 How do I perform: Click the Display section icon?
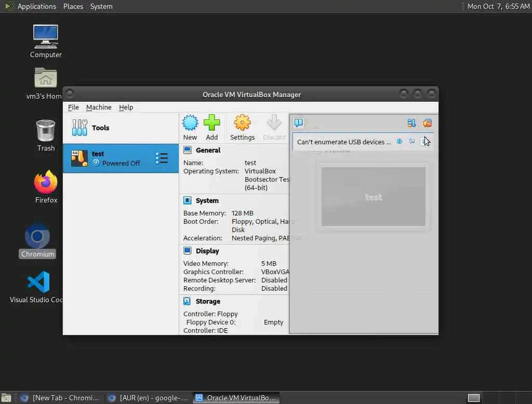pos(187,251)
